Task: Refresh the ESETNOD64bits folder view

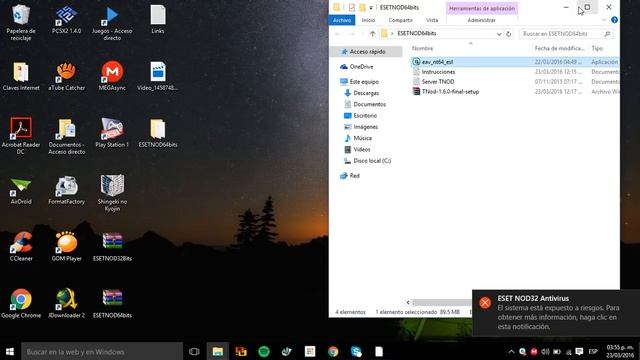Action: point(509,34)
